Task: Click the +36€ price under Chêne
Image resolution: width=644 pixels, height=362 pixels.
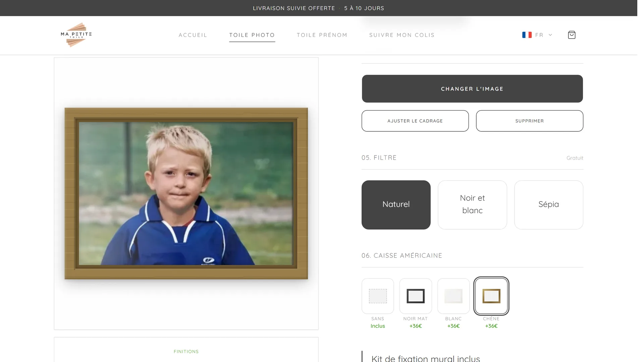Action: coord(491,326)
